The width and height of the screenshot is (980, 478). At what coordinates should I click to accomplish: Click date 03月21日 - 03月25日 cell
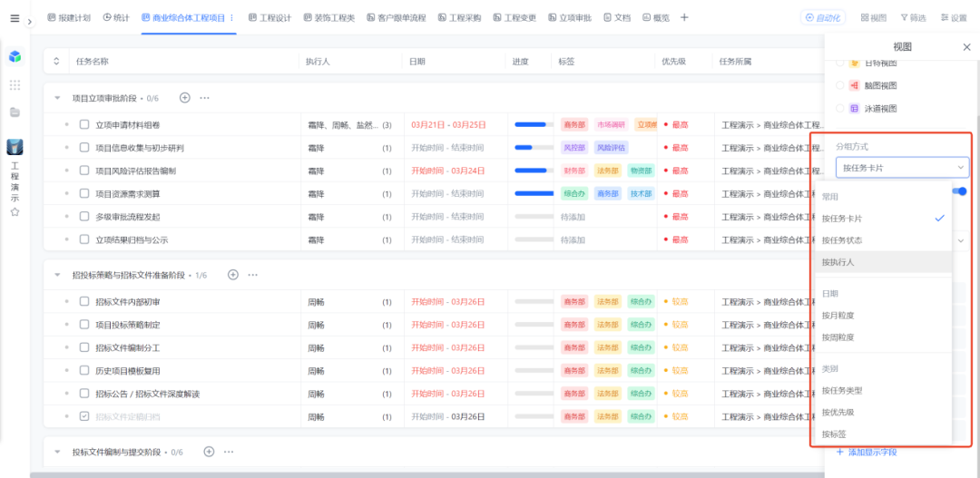pos(449,124)
